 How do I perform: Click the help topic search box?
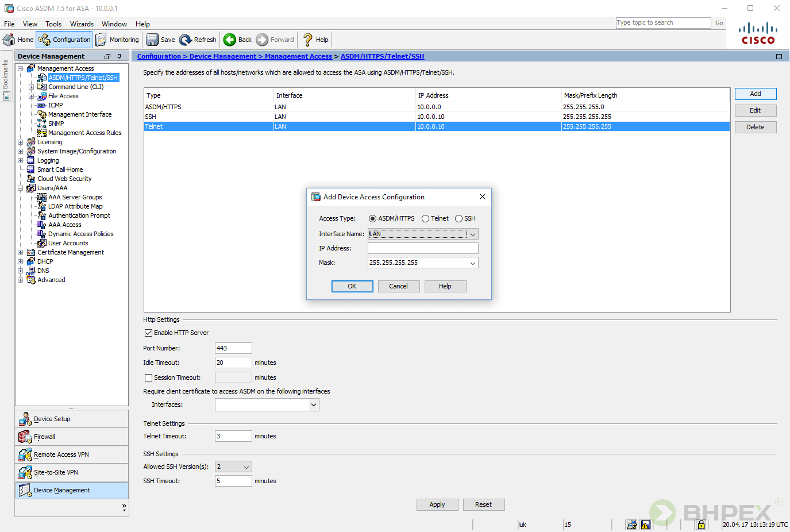pyautogui.click(x=663, y=23)
